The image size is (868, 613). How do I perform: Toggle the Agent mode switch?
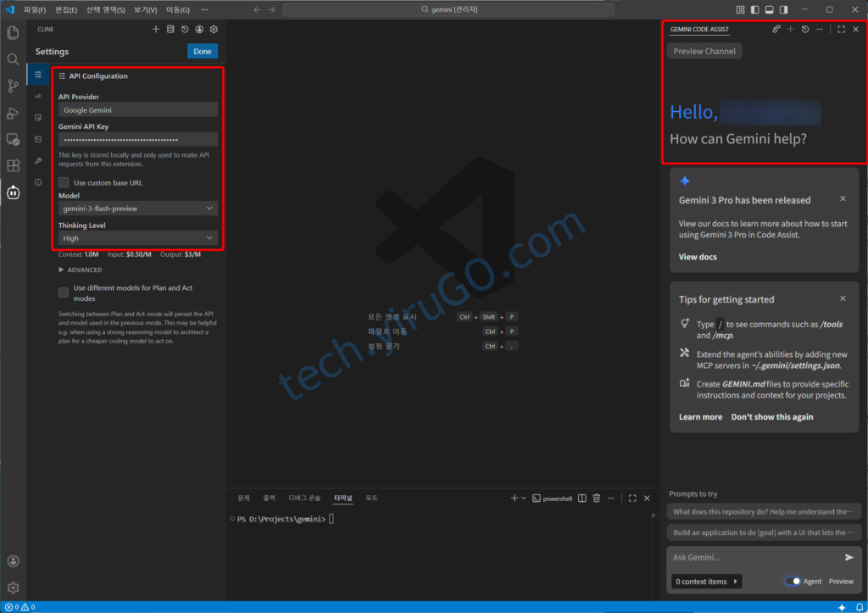[793, 581]
